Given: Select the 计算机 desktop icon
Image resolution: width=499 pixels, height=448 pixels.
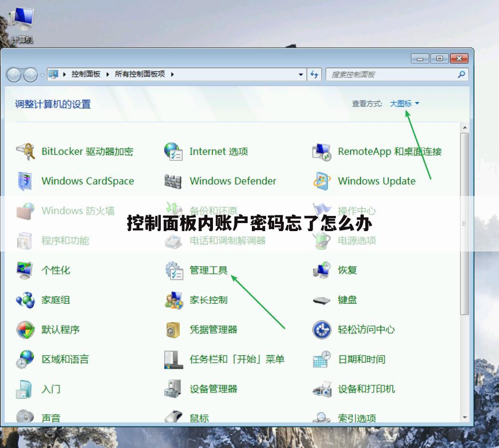Looking at the screenshot, I should (x=22, y=26).
